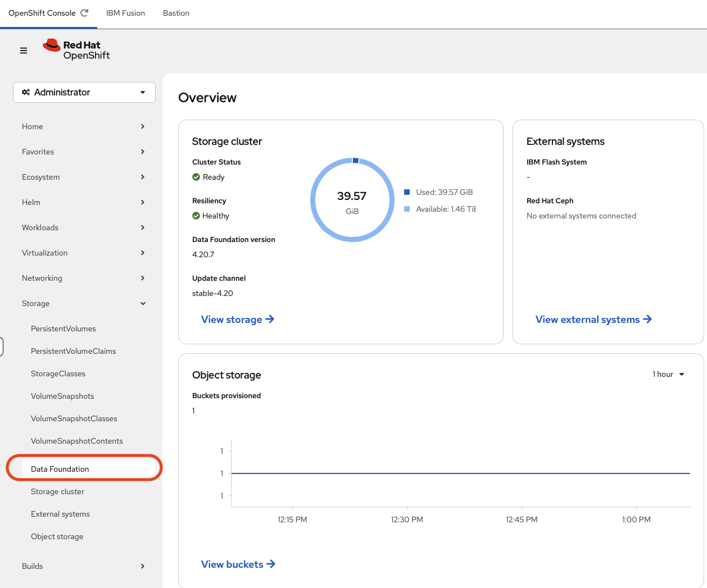Click the Red Hat OpenShift logo

pyautogui.click(x=76, y=49)
